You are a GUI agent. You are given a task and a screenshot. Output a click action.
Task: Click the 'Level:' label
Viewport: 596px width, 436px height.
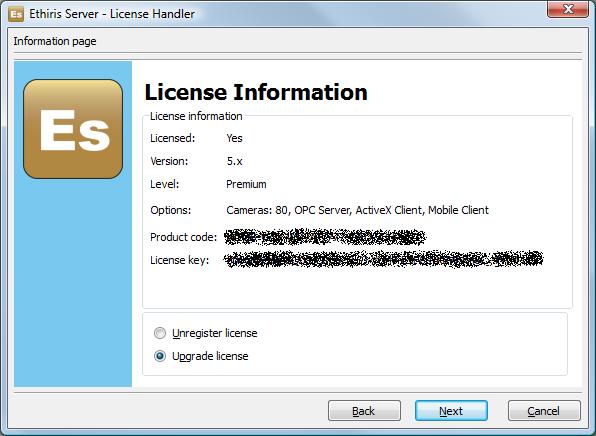click(165, 184)
